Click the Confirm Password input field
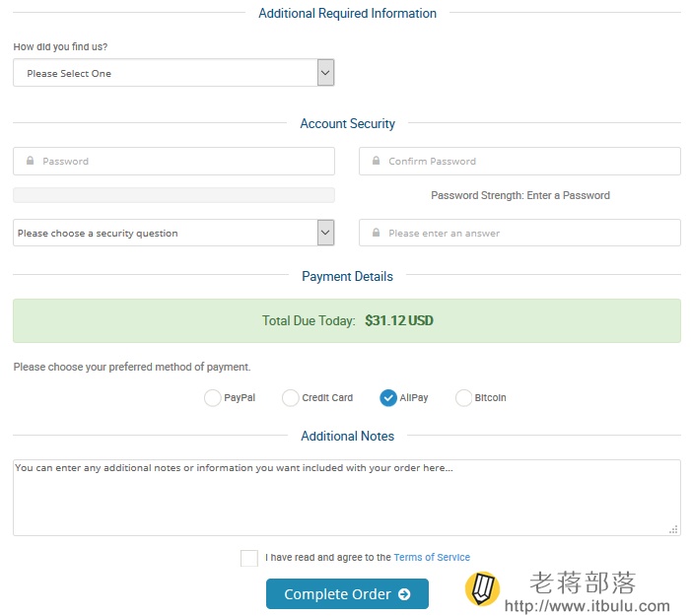 [x=519, y=162]
